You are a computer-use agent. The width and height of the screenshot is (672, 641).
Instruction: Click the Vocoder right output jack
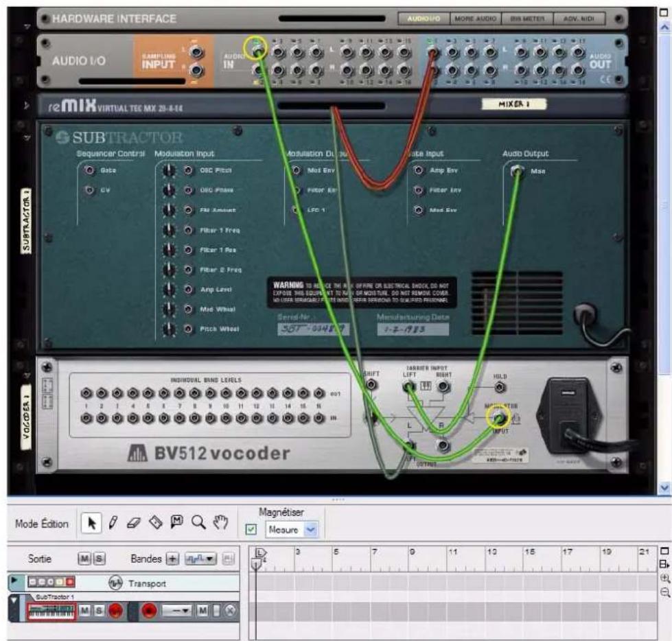point(443,445)
